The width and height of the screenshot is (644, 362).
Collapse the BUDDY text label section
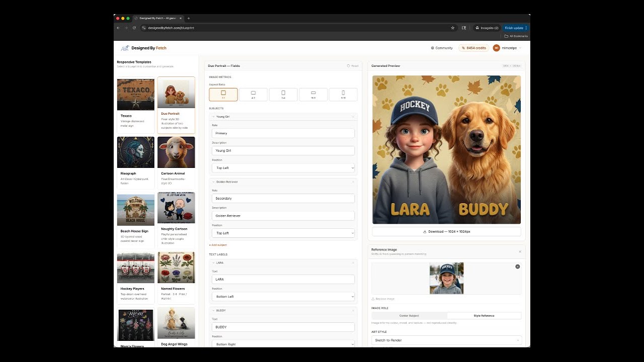click(x=213, y=310)
